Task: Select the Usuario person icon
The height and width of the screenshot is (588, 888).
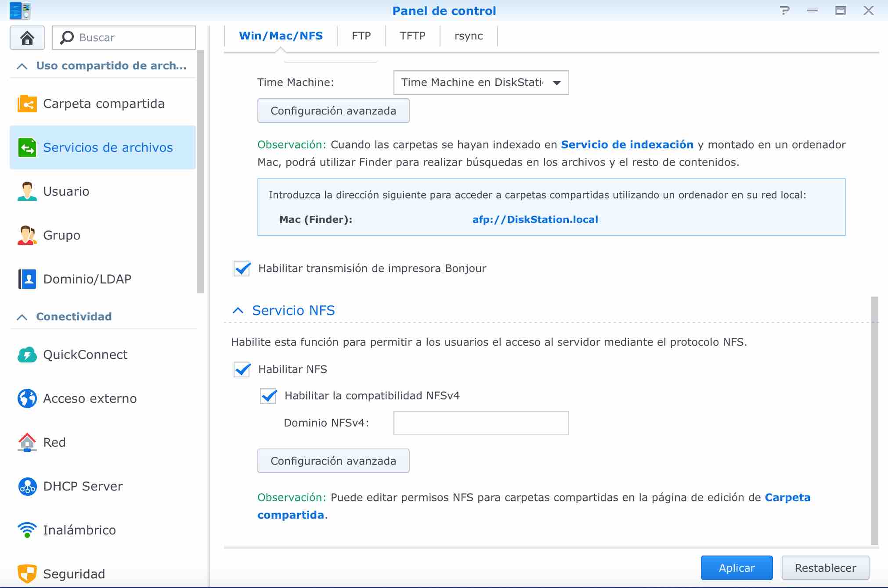Action: [x=27, y=191]
